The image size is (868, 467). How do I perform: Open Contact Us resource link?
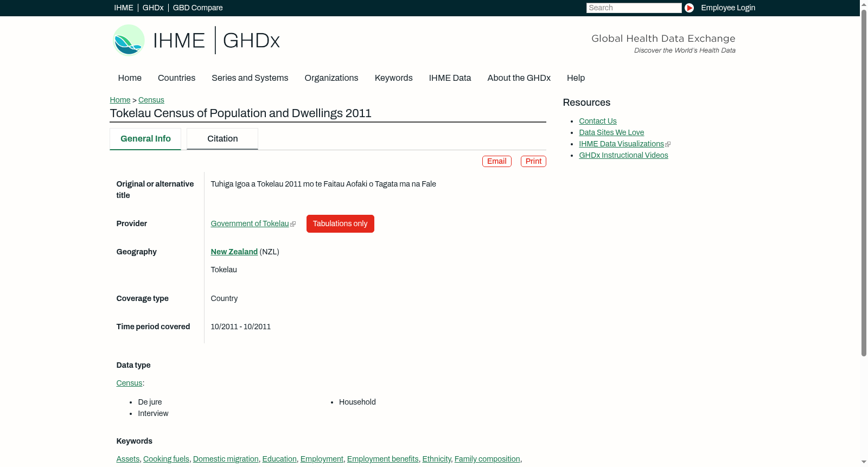pyautogui.click(x=598, y=121)
